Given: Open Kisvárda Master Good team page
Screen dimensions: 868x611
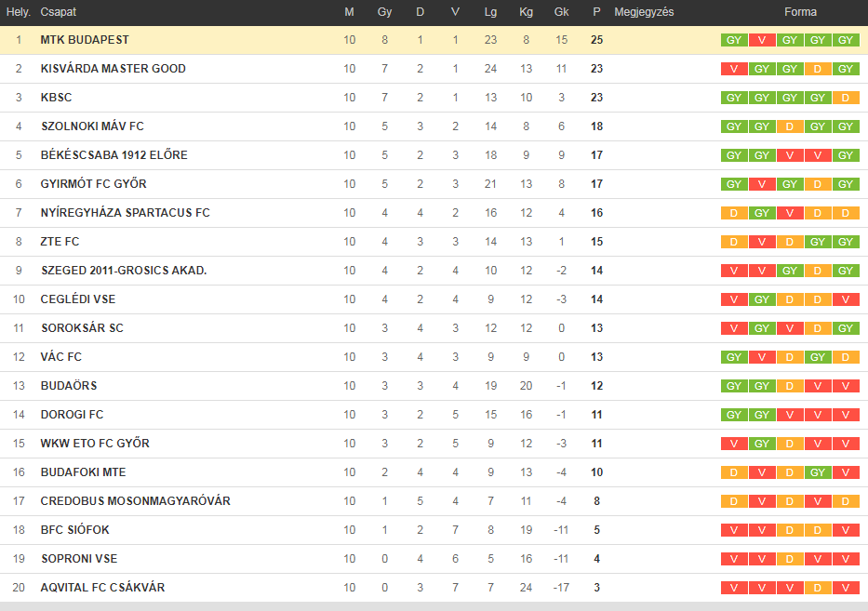Looking at the screenshot, I should coord(113,69).
